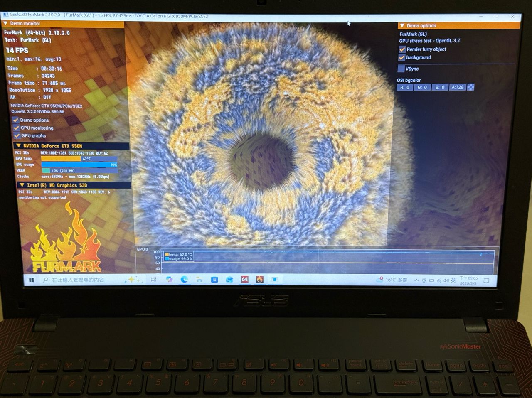The height and width of the screenshot is (398, 532).
Task: Open the Copilot icon in taskbar
Action: (169, 280)
